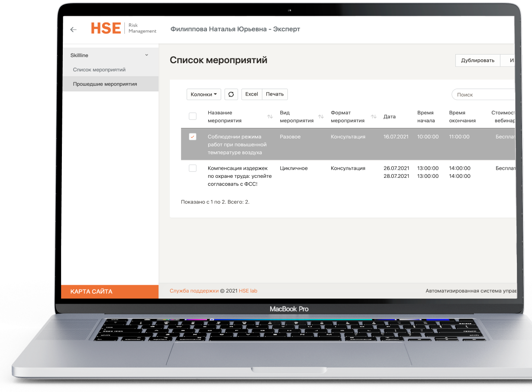Click the Excel export button
Image resolution: width=532 pixels, height=392 pixels.
[251, 94]
